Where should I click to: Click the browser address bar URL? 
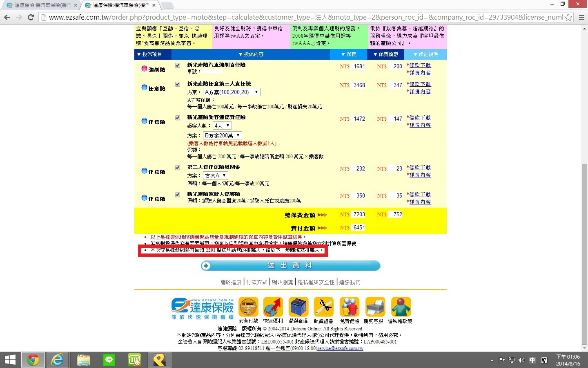pyautogui.click(x=306, y=17)
